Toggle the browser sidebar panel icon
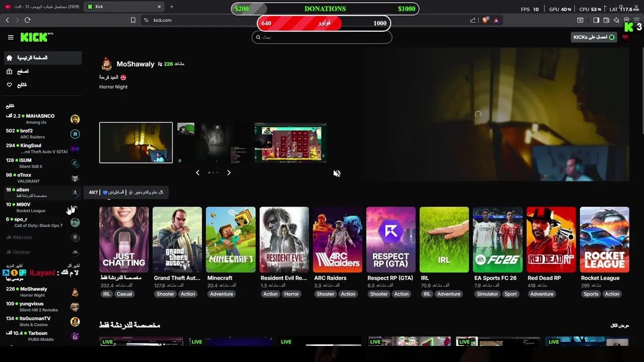The width and height of the screenshot is (644, 362). [x=596, y=20]
